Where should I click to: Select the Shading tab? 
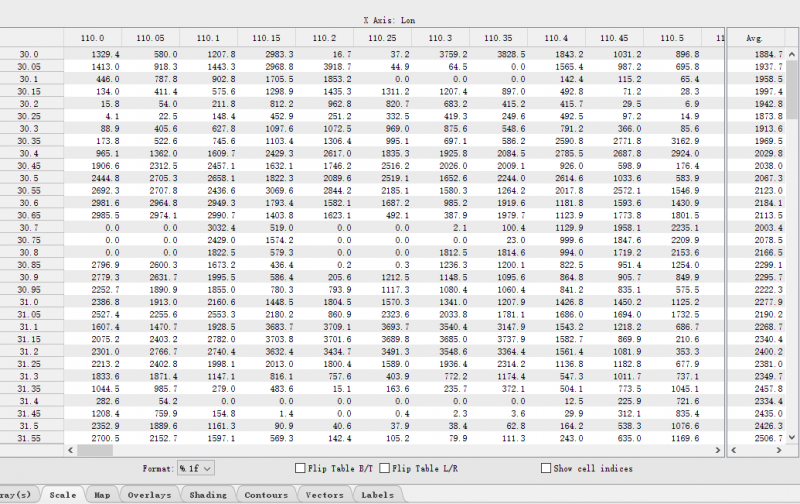click(208, 494)
